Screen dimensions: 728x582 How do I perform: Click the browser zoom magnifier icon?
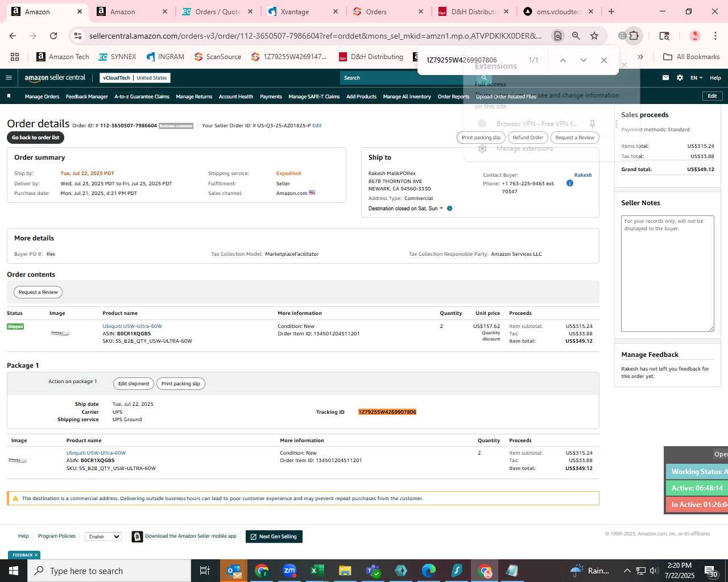576,36
